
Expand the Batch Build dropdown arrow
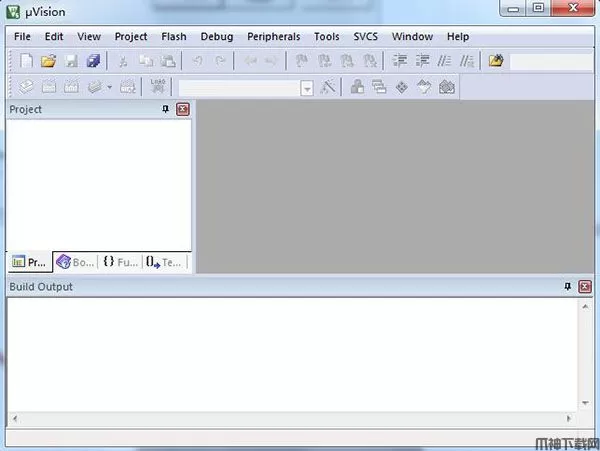[109, 87]
